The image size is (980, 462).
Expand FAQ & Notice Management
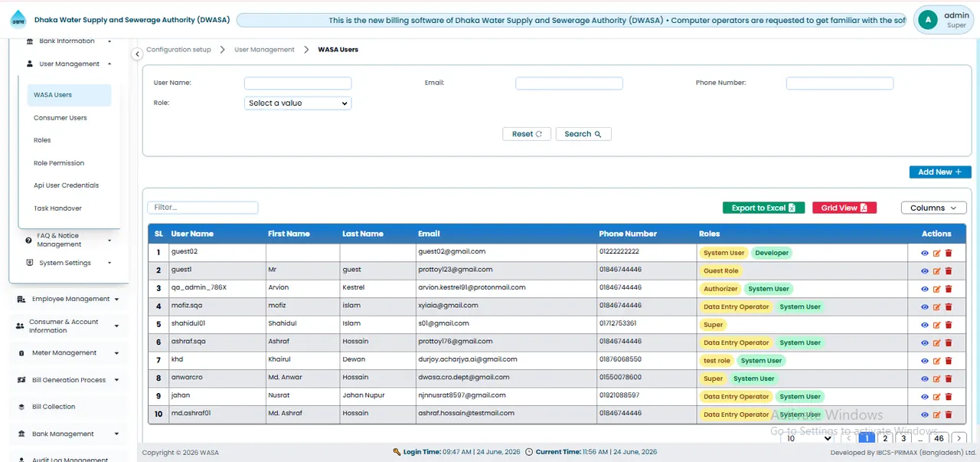click(x=68, y=240)
